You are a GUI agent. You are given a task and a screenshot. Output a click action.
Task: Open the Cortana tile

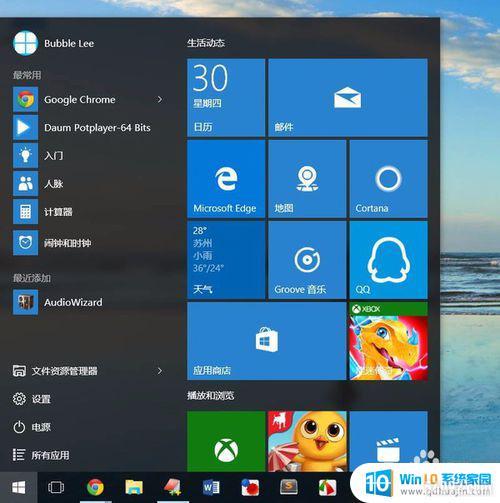pyautogui.click(x=388, y=179)
